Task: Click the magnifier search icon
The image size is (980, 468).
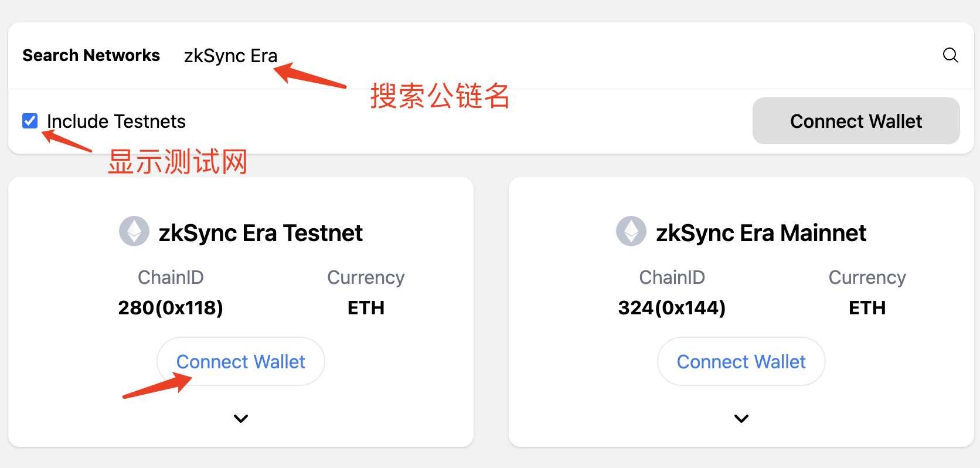Action: [950, 55]
